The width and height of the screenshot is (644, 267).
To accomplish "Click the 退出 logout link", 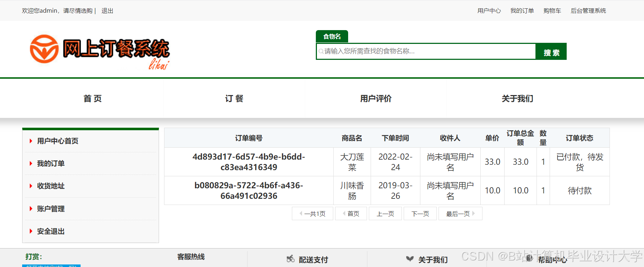I will pos(107,11).
